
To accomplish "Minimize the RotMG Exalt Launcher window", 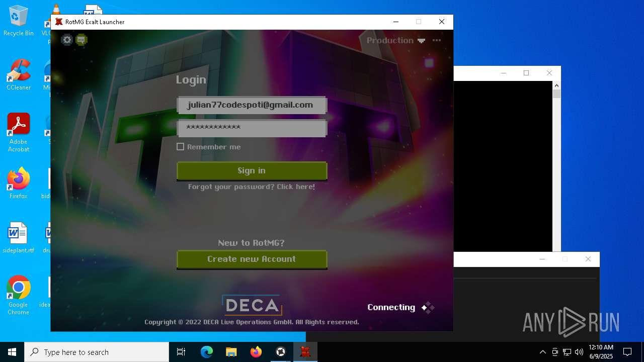I will pos(396,22).
